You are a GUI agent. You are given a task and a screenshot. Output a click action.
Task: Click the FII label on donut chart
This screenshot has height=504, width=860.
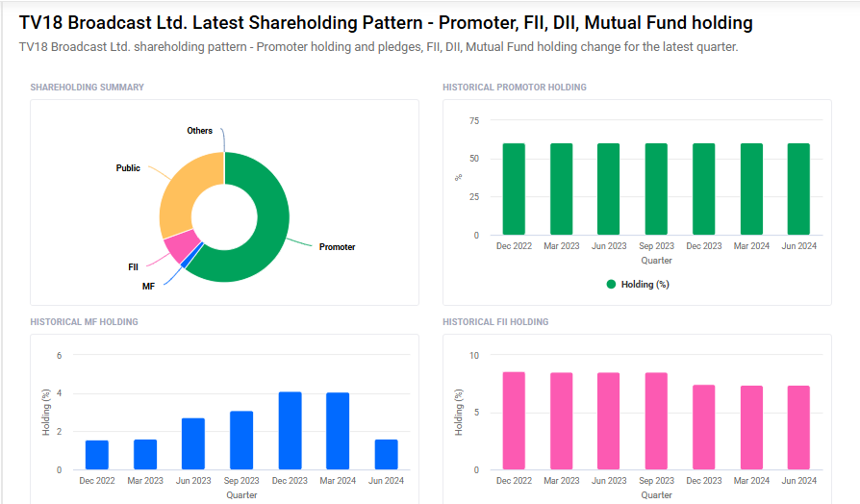(x=133, y=267)
